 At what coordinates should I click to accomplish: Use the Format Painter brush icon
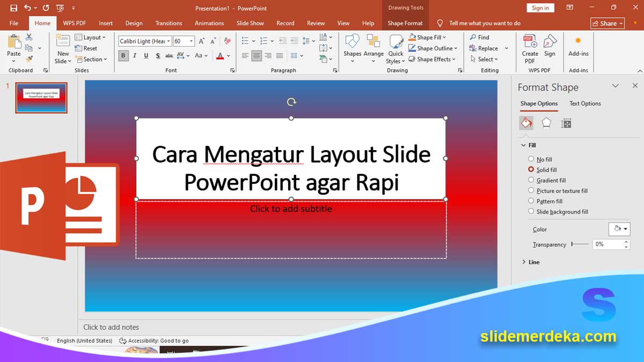coord(29,58)
